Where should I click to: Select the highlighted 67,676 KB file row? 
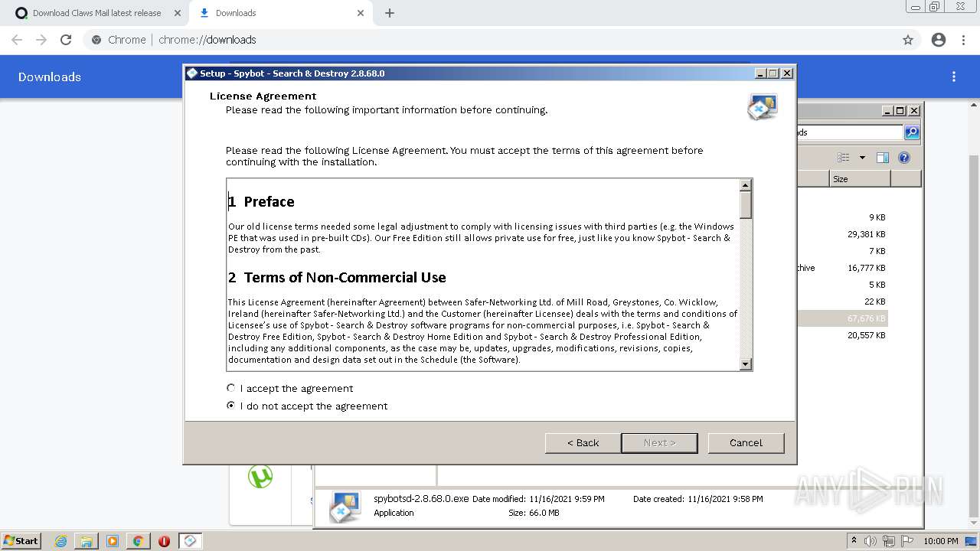[842, 318]
